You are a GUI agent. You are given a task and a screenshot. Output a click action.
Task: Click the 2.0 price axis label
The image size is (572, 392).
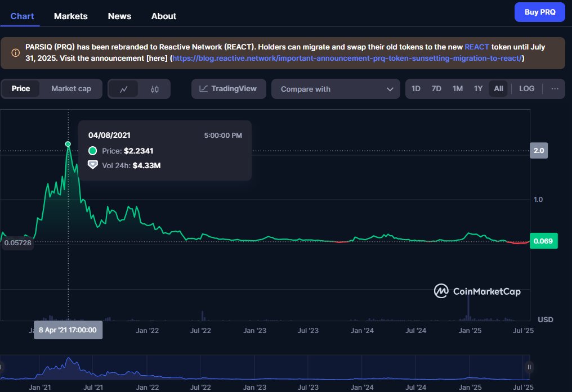539,151
